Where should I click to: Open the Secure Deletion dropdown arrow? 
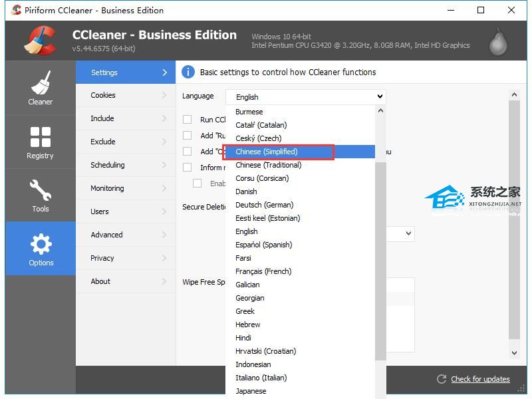click(x=408, y=234)
